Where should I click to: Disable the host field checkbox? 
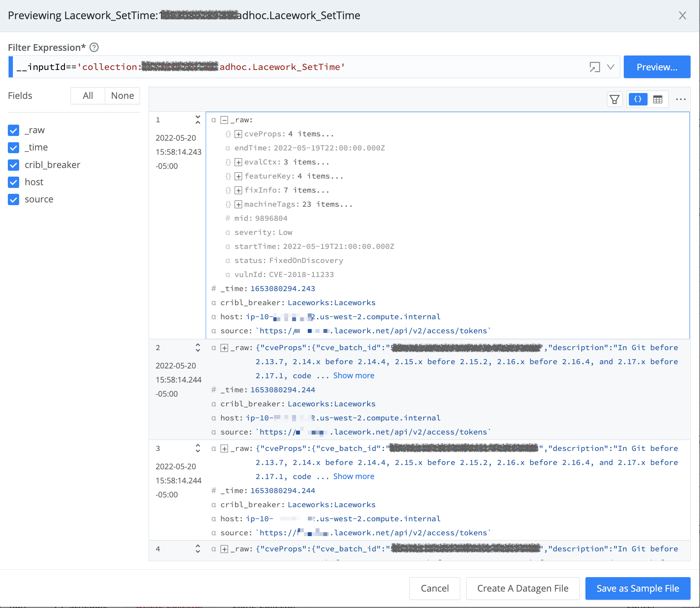pyautogui.click(x=13, y=182)
